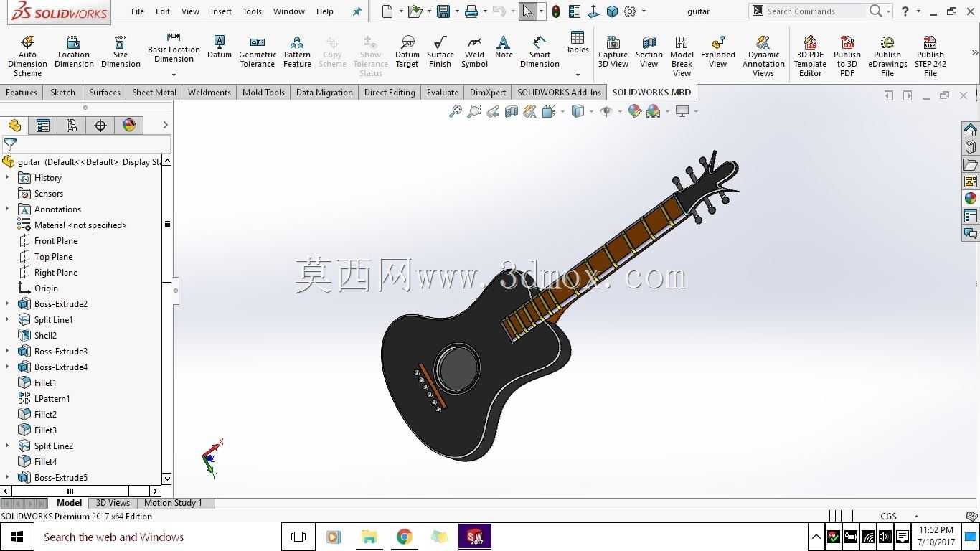
Task: Open Chrome from the taskbar
Action: coord(405,537)
